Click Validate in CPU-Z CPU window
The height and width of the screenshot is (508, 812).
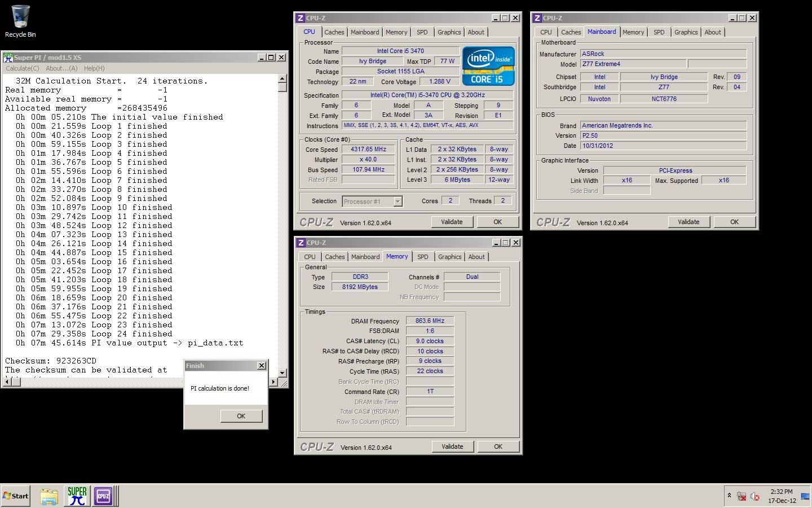pos(452,222)
